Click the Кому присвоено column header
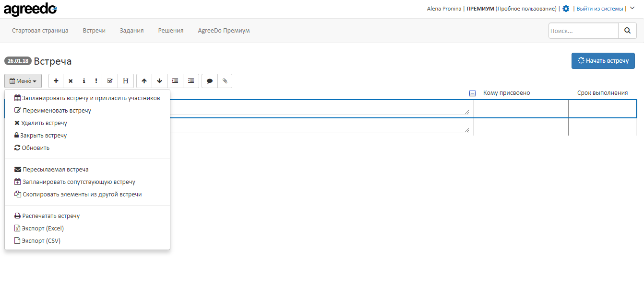The image size is (644, 286). click(507, 93)
